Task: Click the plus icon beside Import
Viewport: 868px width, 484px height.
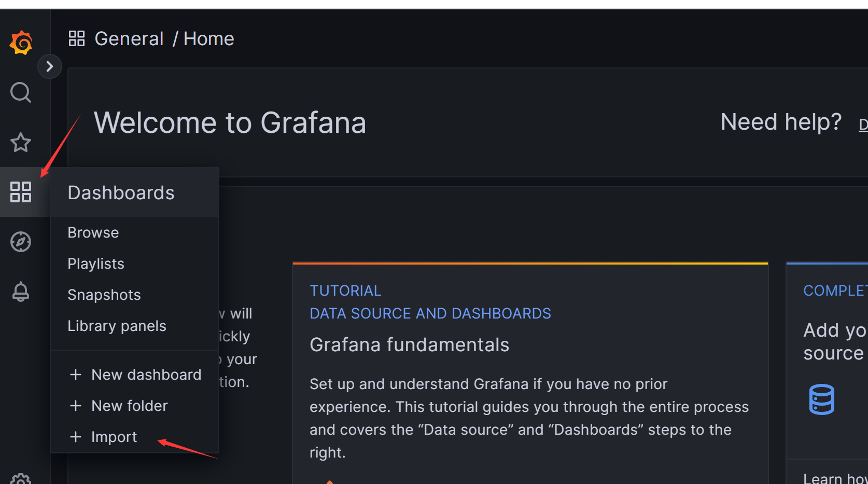Action: pos(76,437)
